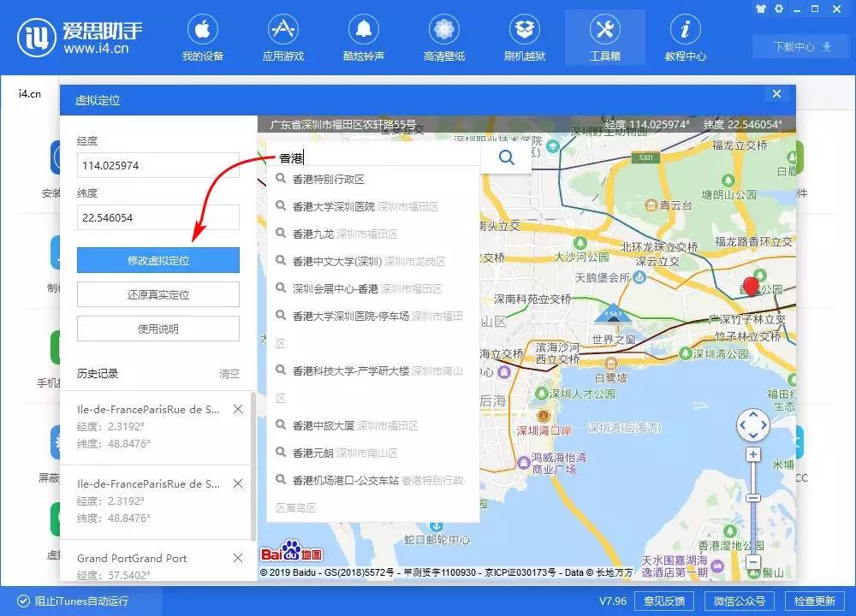Click 检查更新 to check for updates
The width and height of the screenshot is (856, 616).
[x=816, y=601]
